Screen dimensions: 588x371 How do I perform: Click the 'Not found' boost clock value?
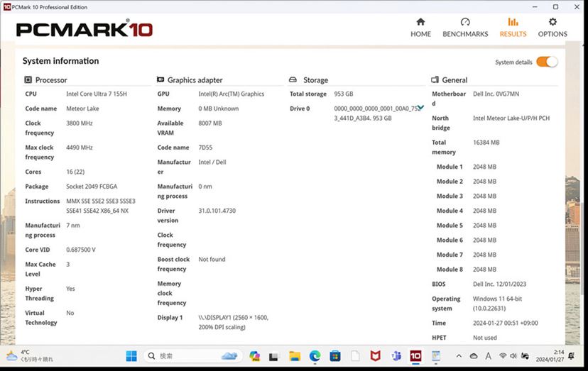pyautogui.click(x=212, y=260)
